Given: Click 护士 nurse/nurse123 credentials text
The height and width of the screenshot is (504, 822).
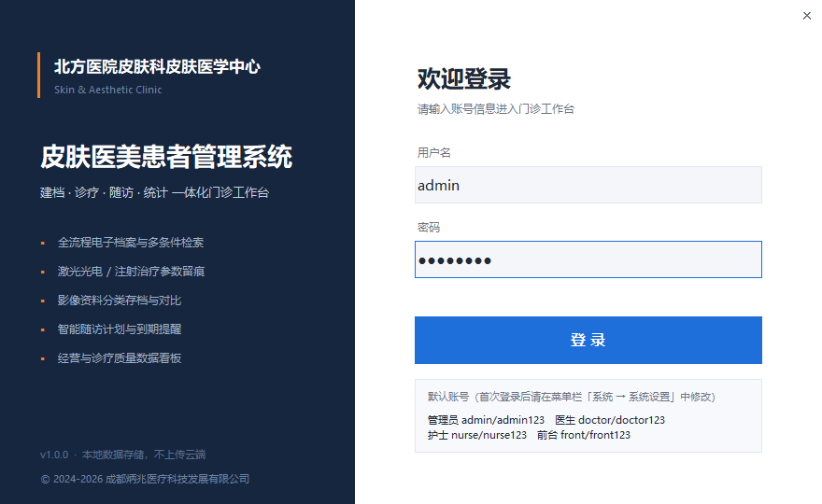Looking at the screenshot, I should [x=477, y=435].
